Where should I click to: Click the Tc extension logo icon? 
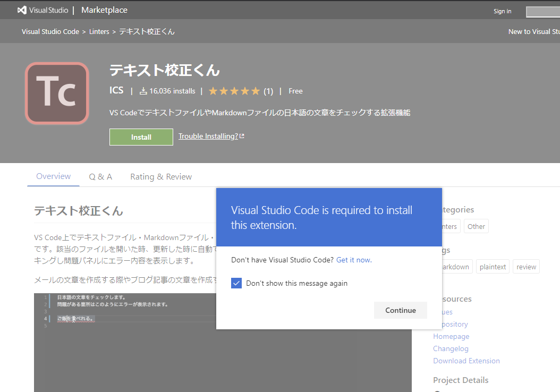tap(57, 93)
